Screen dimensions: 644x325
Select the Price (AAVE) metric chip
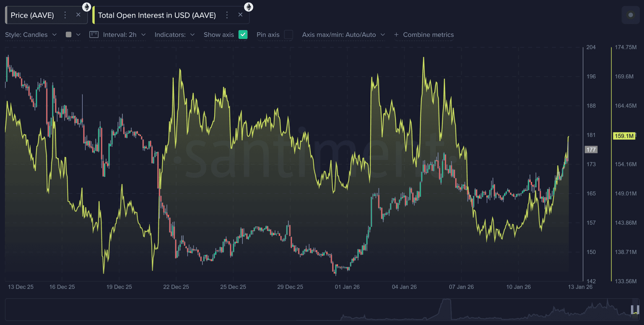(32, 15)
